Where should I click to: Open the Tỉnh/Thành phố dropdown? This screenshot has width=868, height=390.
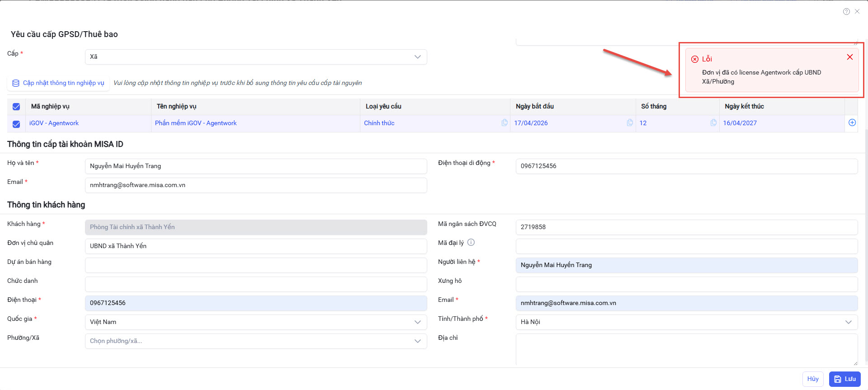coord(686,322)
